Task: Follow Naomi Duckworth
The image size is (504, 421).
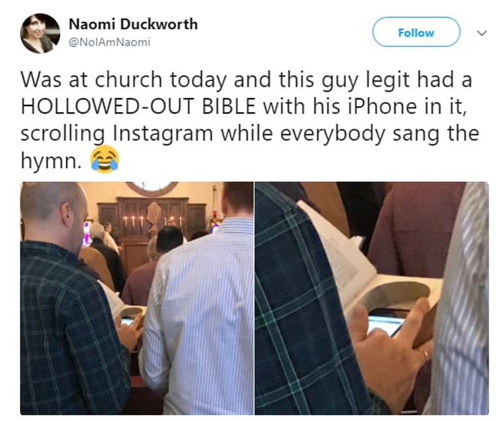Action: coord(416,32)
